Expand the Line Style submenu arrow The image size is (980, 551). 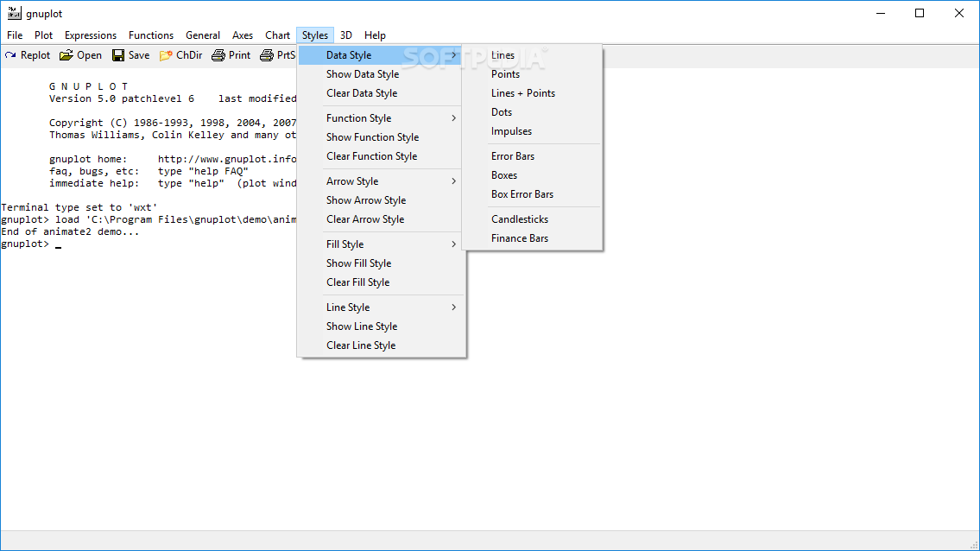[x=454, y=307]
